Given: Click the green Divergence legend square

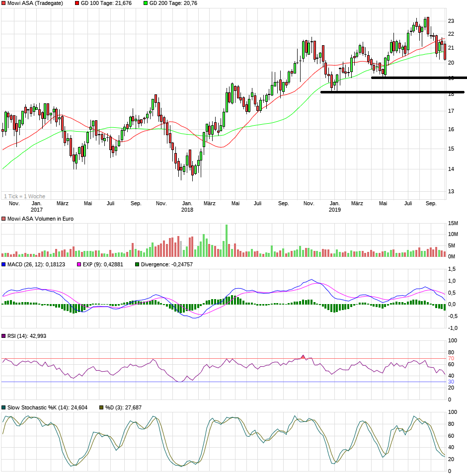Looking at the screenshot, I should 138,264.
